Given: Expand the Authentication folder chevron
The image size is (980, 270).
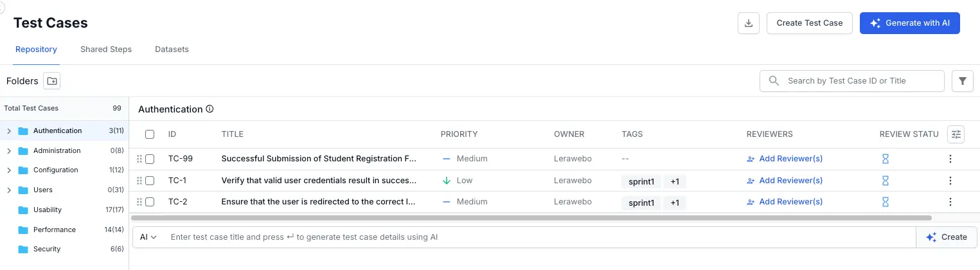Looking at the screenshot, I should point(9,131).
